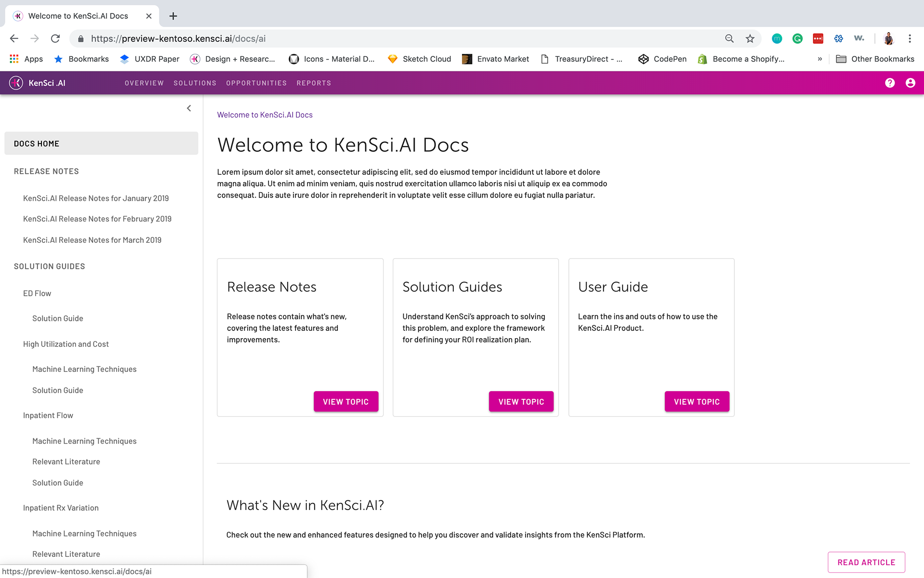Open the Other Bookmarks folder
Viewport: 924px width, 578px height.
point(875,59)
